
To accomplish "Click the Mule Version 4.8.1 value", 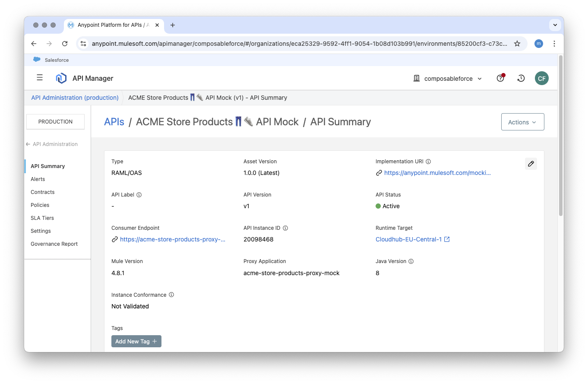I will click(x=118, y=273).
